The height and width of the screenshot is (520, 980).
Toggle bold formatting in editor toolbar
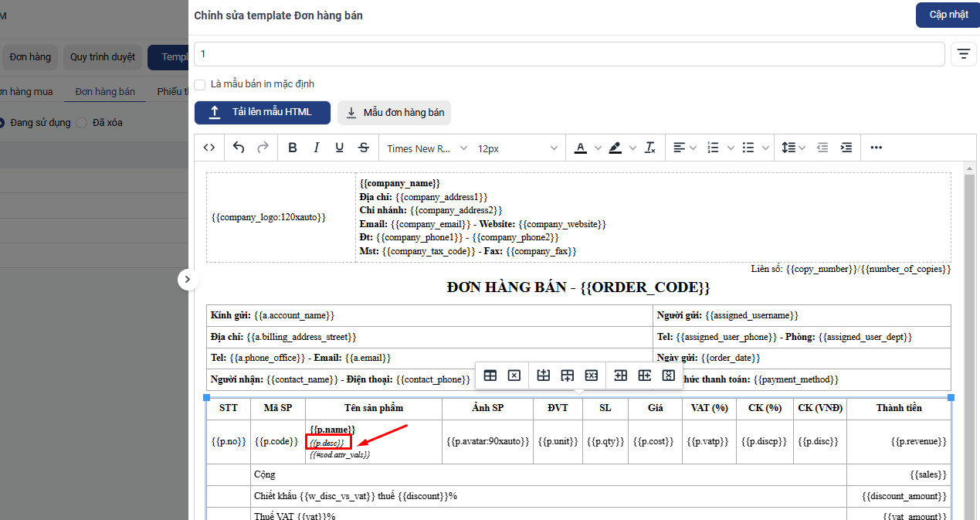coord(292,148)
